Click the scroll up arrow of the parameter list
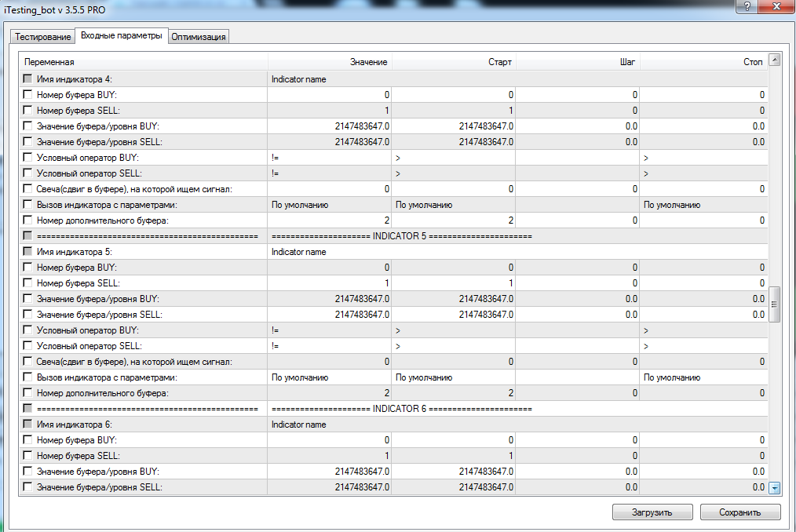 tap(775, 60)
